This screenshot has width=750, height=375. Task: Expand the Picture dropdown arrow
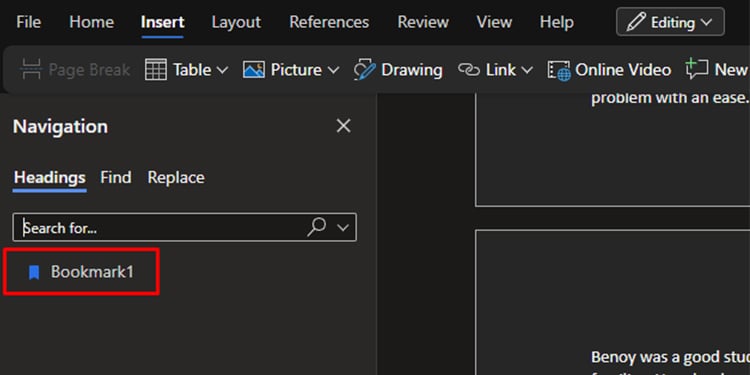coord(333,70)
